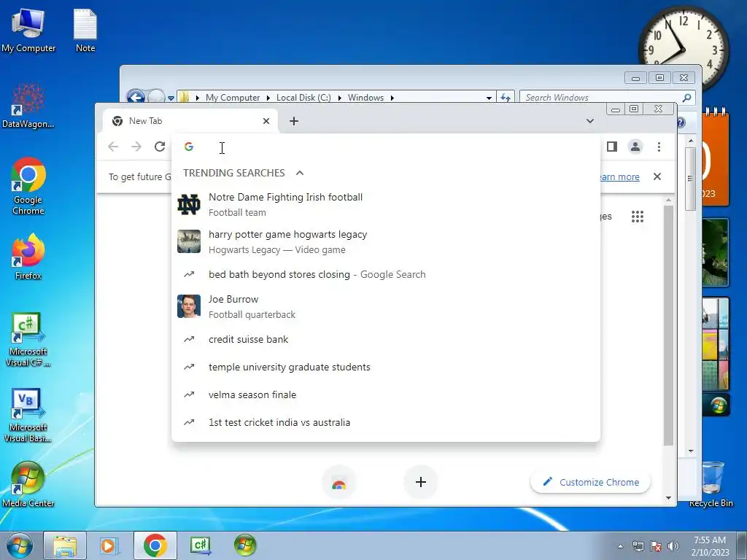This screenshot has width=747, height=560.
Task: Open the Note desktop file
Action: 85,31
